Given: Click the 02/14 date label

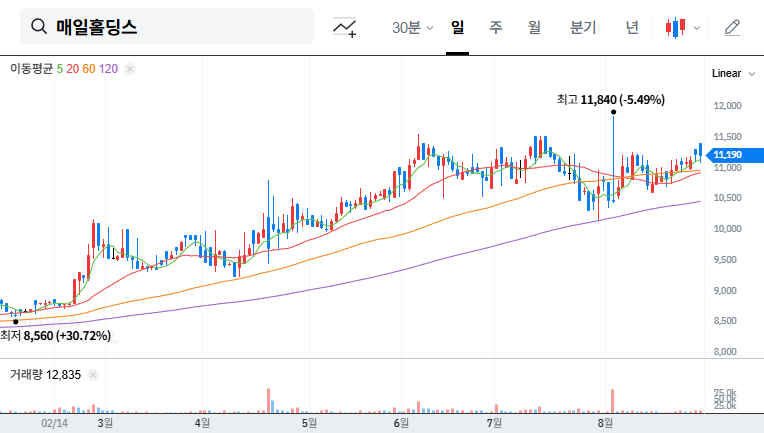Looking at the screenshot, I should 54,423.
